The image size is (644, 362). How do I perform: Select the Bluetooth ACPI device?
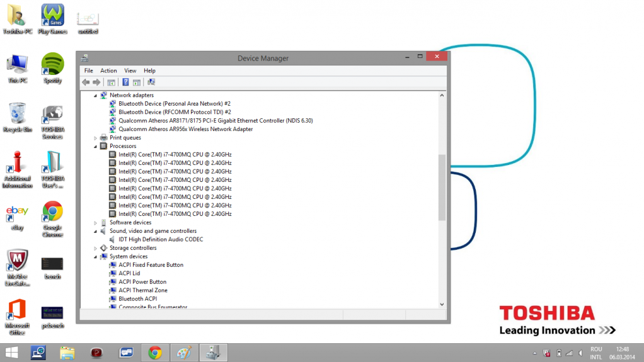[x=137, y=299]
